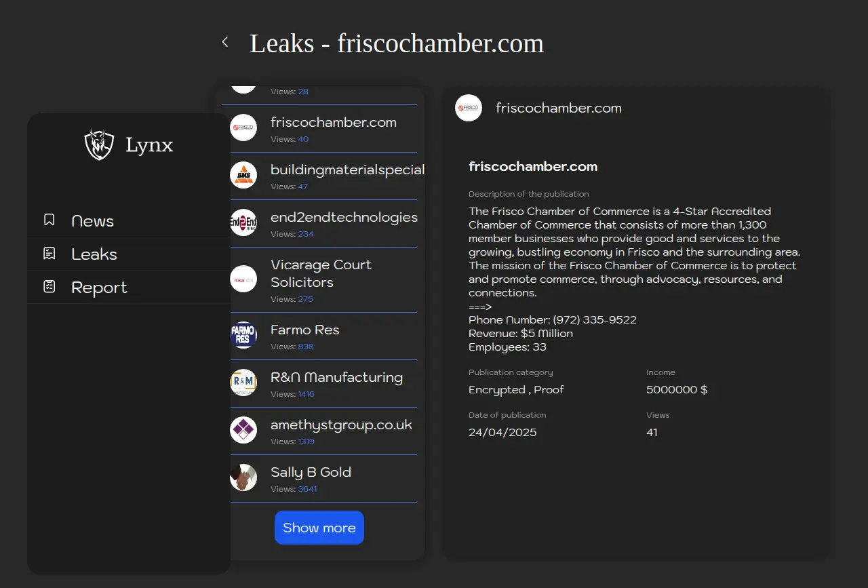
Task: Click the Lynx shield logo icon
Action: click(99, 144)
